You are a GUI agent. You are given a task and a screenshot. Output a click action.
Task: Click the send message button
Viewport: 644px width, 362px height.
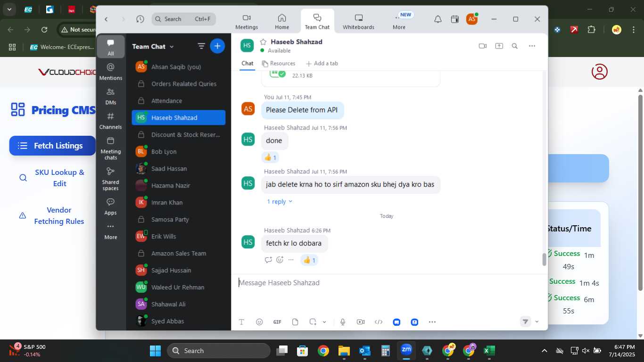(525, 321)
